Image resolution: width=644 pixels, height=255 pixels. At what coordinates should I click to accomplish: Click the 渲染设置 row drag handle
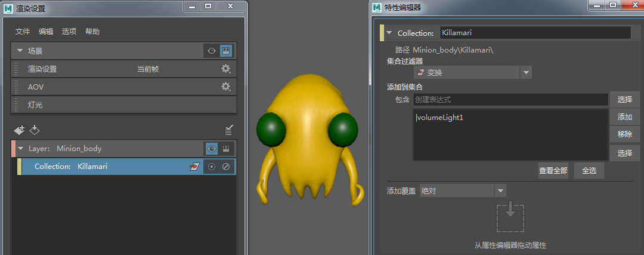coord(17,69)
